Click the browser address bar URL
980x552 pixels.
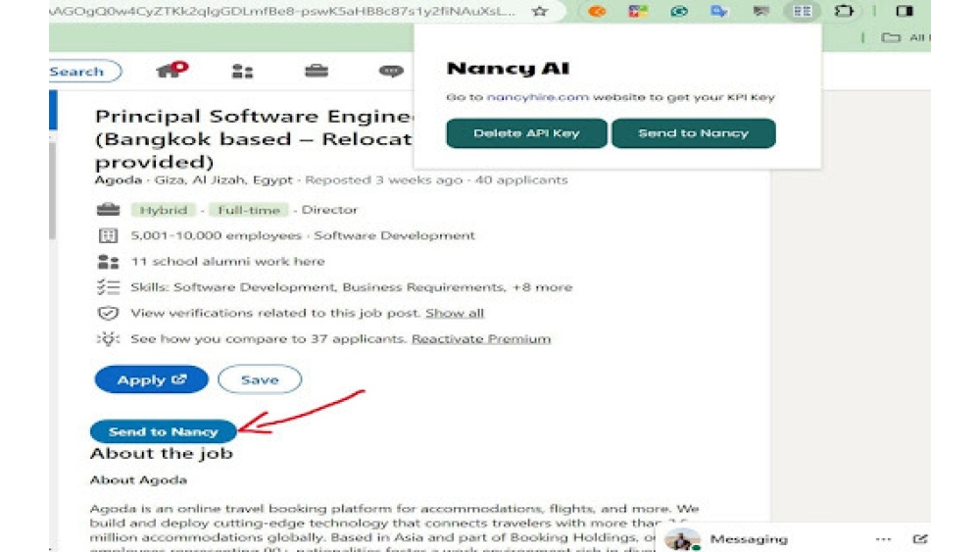[282, 11]
